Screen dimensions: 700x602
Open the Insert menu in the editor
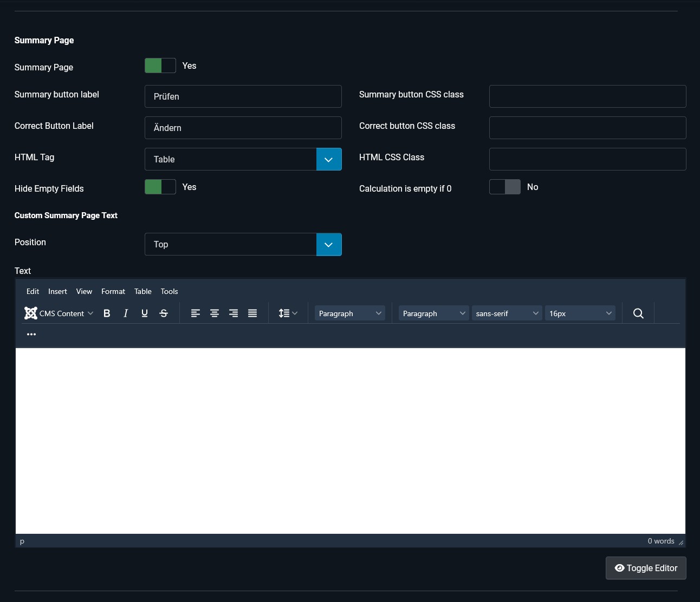tap(57, 291)
